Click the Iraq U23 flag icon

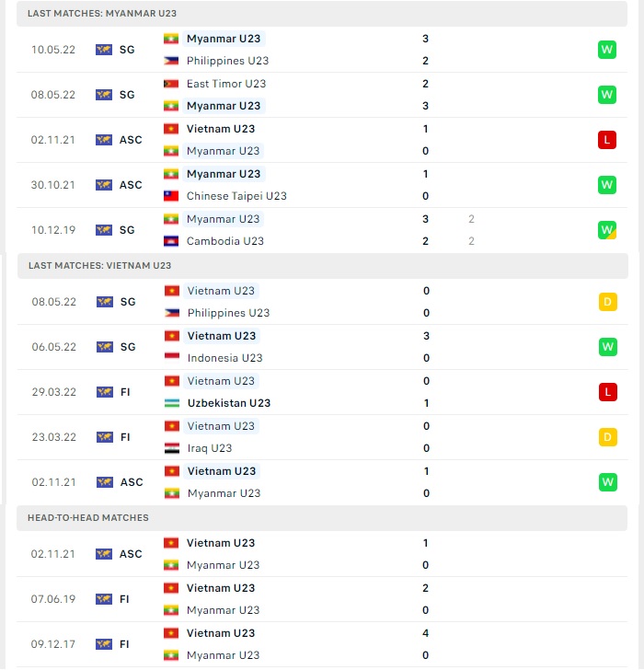point(172,448)
